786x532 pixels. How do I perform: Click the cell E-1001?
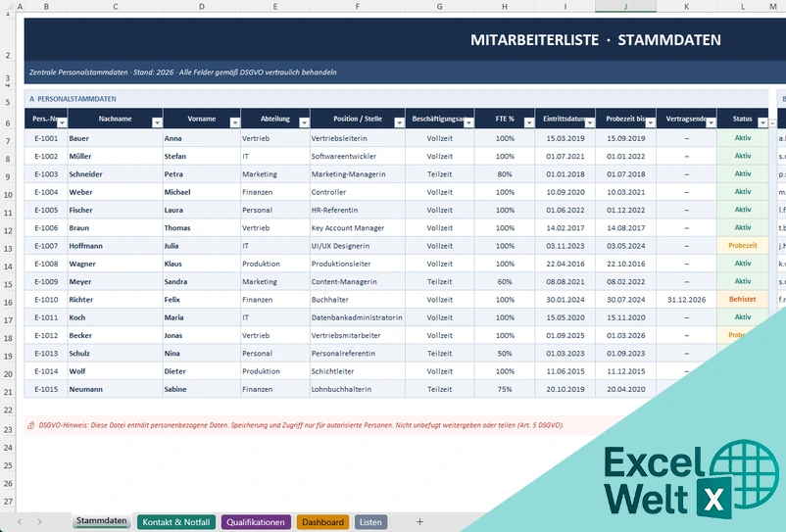pos(46,138)
